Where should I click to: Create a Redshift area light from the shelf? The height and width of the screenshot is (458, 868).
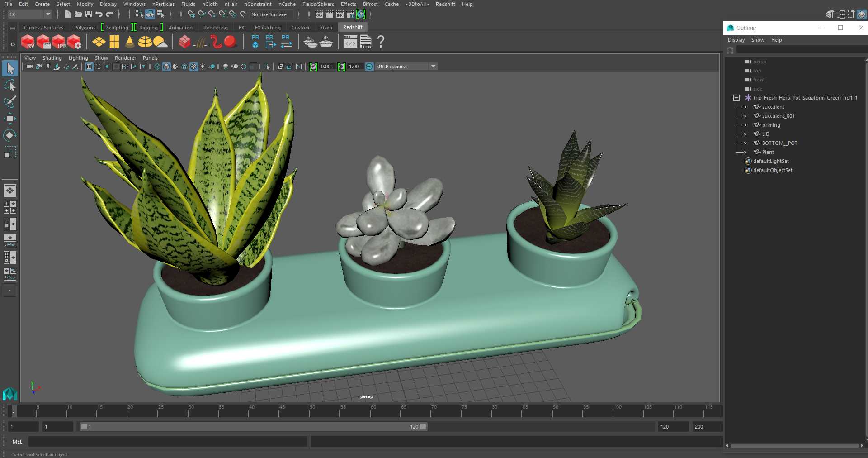click(x=99, y=42)
